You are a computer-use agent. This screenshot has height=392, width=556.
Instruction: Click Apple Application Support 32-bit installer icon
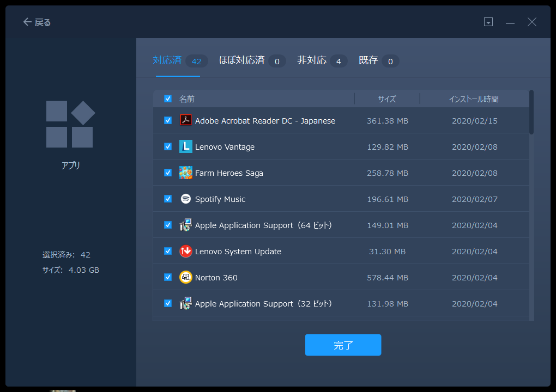tap(185, 303)
